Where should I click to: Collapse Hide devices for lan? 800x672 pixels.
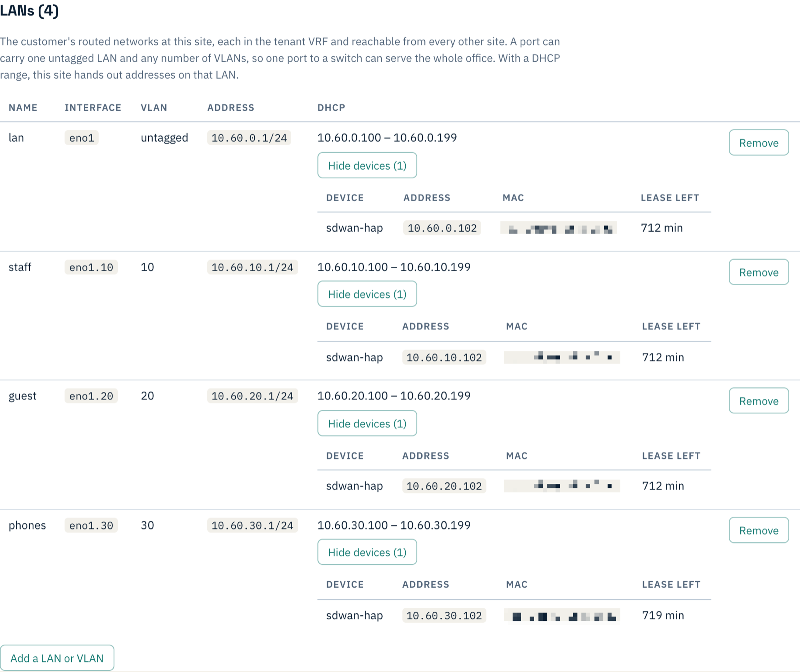tap(367, 165)
